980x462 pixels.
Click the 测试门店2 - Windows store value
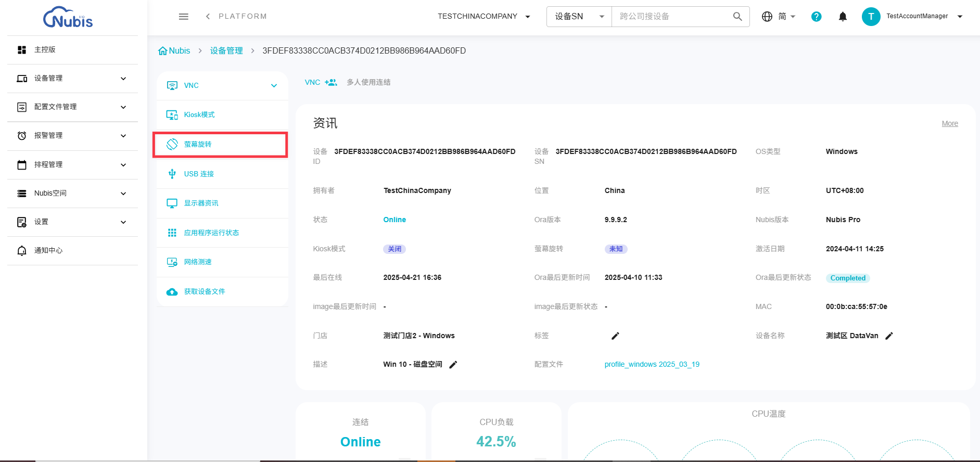pyautogui.click(x=419, y=336)
